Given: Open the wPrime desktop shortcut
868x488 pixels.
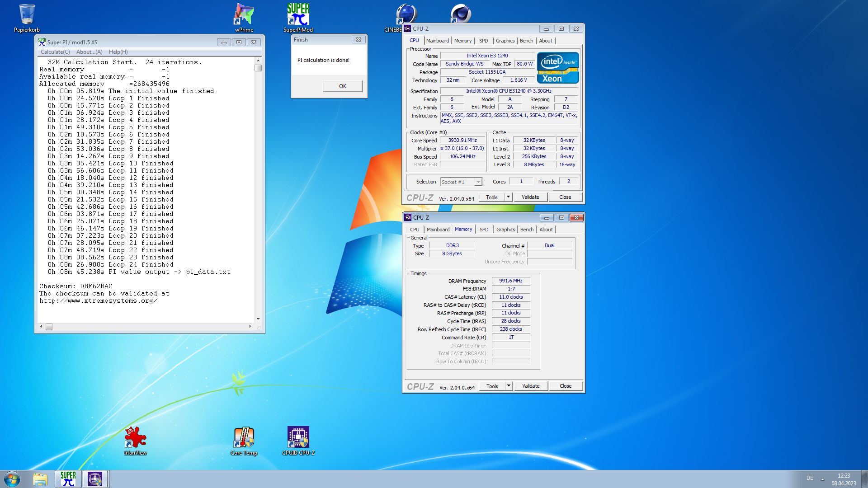Looking at the screenshot, I should (244, 17).
